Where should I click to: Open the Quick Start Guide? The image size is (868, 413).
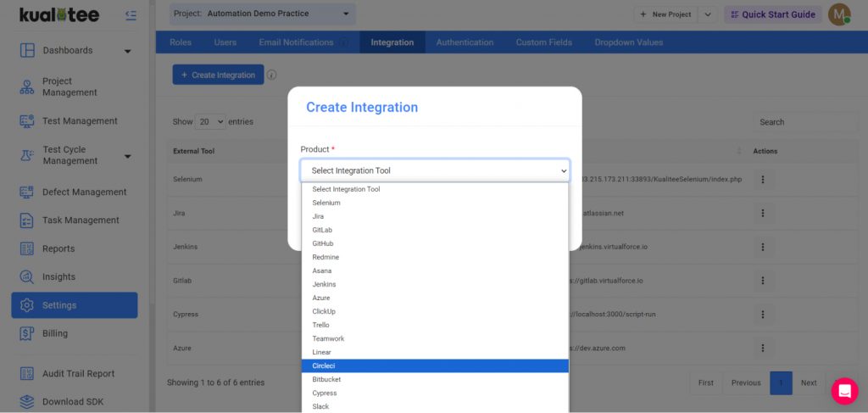tap(773, 14)
